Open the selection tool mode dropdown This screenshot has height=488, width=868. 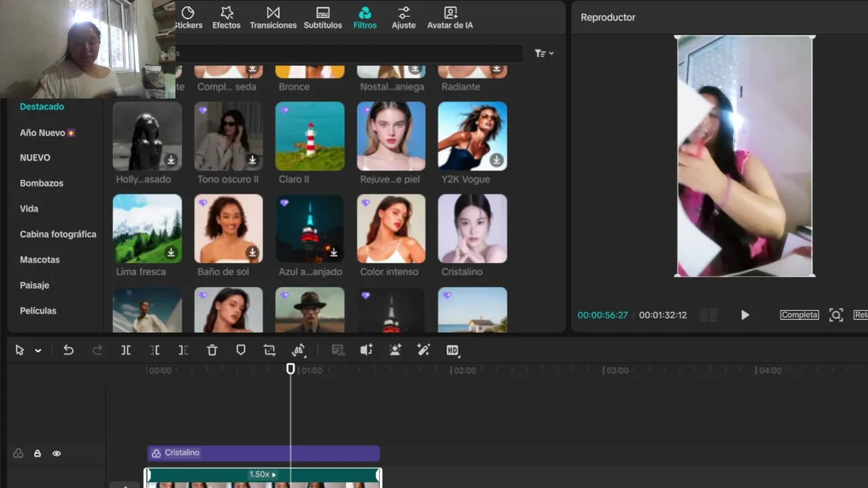[38, 350]
